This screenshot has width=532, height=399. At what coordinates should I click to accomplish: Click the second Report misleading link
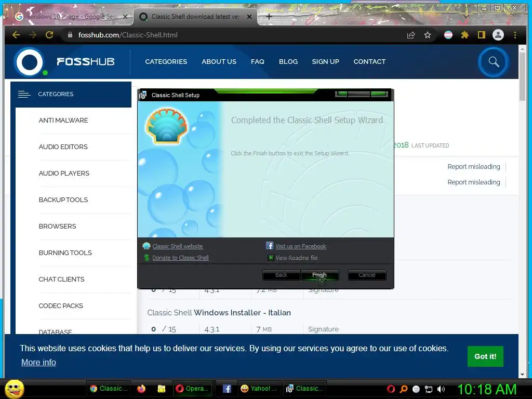pos(474,182)
